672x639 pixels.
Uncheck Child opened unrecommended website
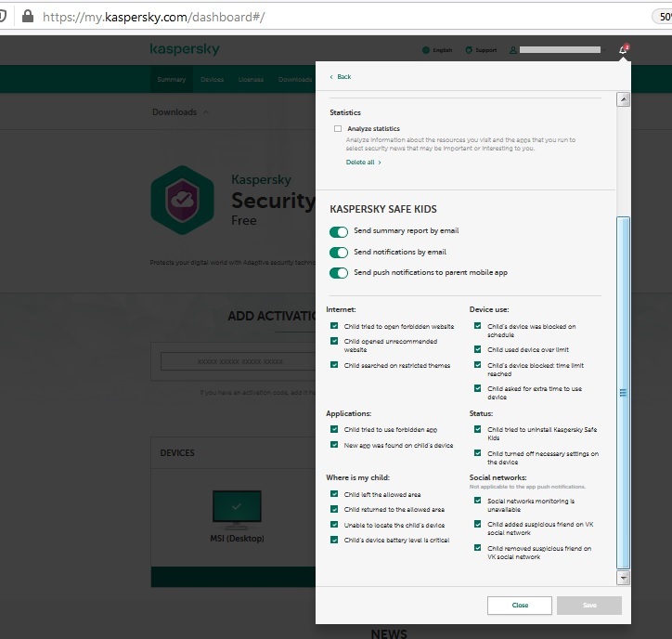coord(334,341)
